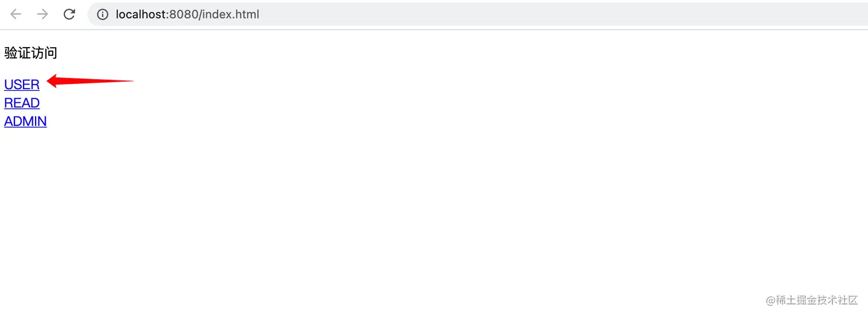
Task: Click the 验证 characters of the heading
Action: point(17,53)
